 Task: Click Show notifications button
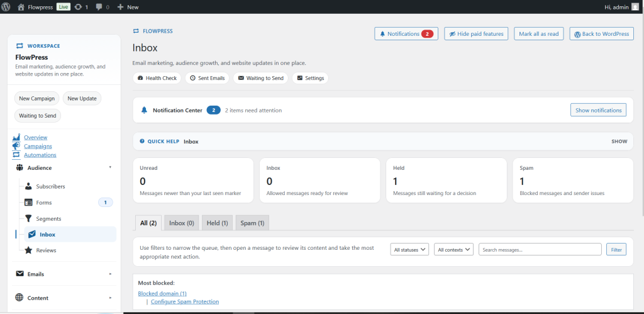(599, 109)
